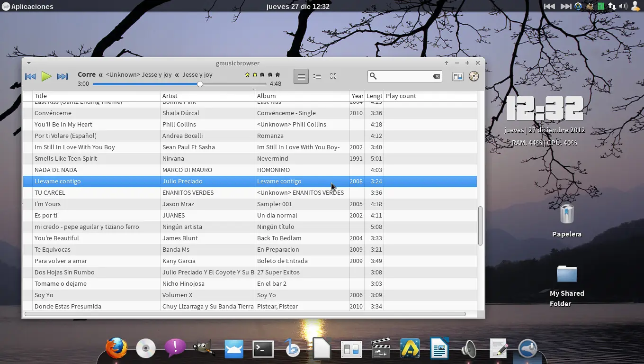
Task: Open the blue 'b' app in dock
Action: 293,348
